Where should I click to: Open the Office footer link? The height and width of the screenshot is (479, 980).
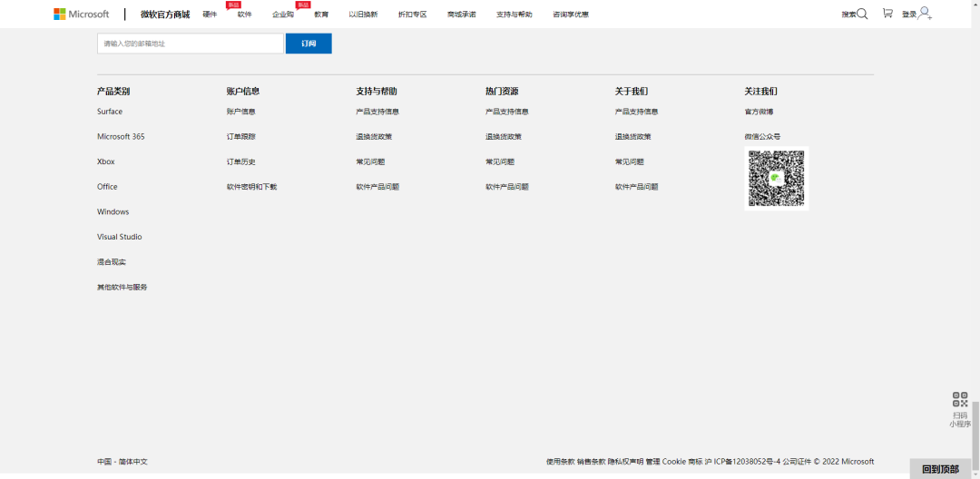(107, 187)
